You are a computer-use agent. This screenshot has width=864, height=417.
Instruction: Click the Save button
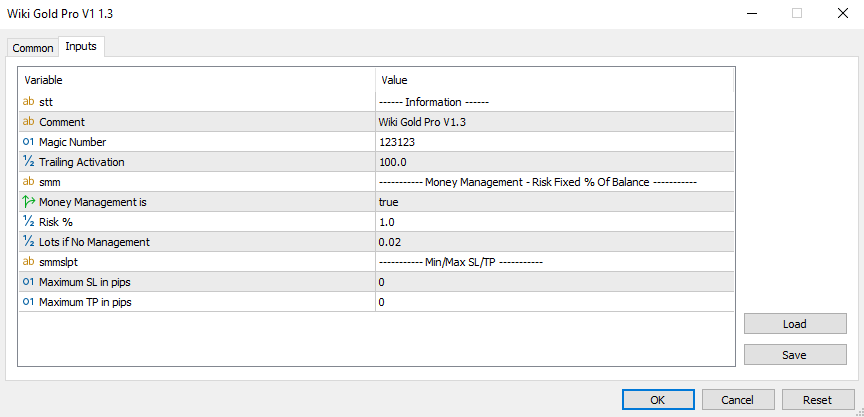tap(795, 355)
